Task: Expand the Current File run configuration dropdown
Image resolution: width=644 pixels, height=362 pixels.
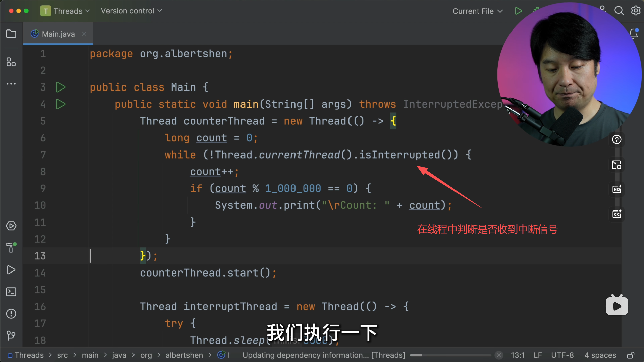Action: (x=477, y=11)
